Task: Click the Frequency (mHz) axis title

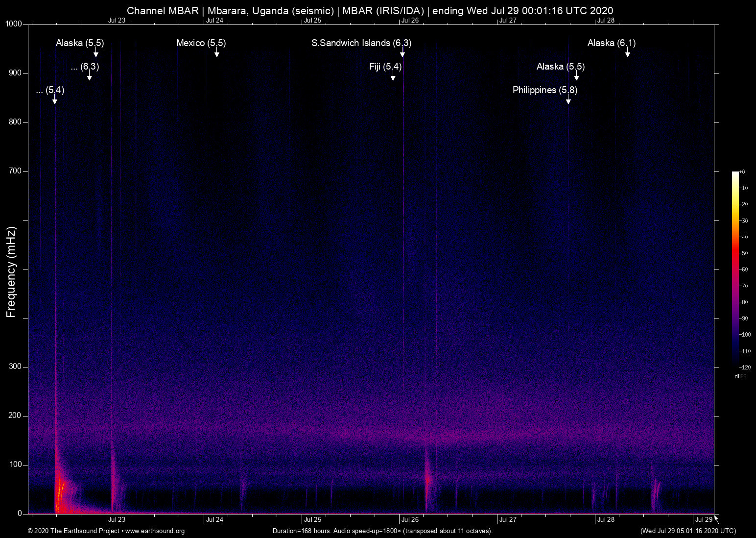Action: (x=11, y=272)
